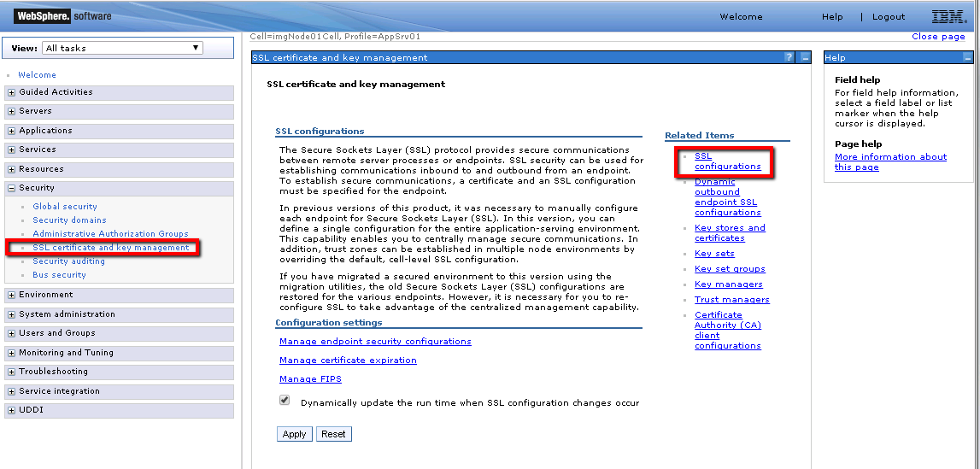Collapse the Security navigation section
The width and height of the screenshot is (980, 469).
pos(11,188)
